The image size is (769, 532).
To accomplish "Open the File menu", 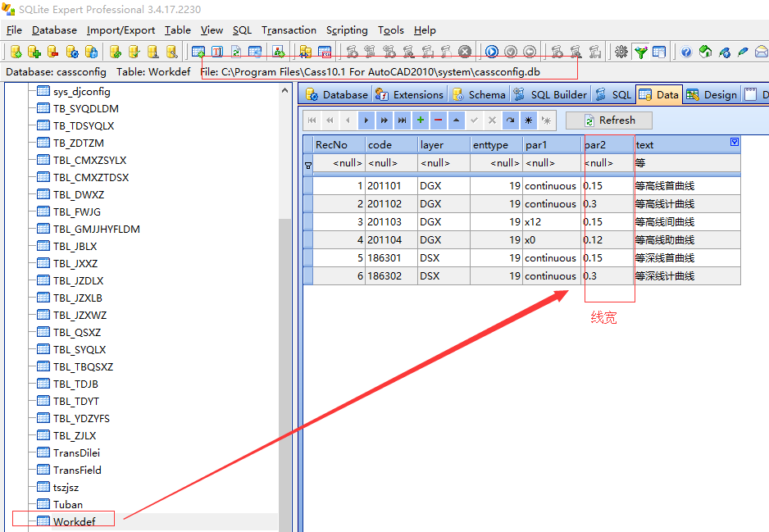I will tap(14, 30).
